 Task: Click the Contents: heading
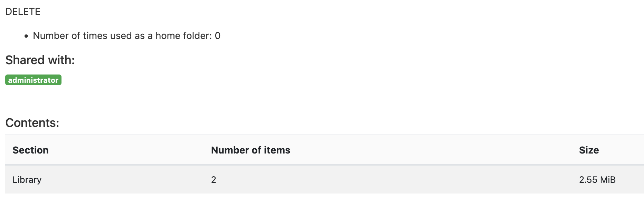point(32,123)
